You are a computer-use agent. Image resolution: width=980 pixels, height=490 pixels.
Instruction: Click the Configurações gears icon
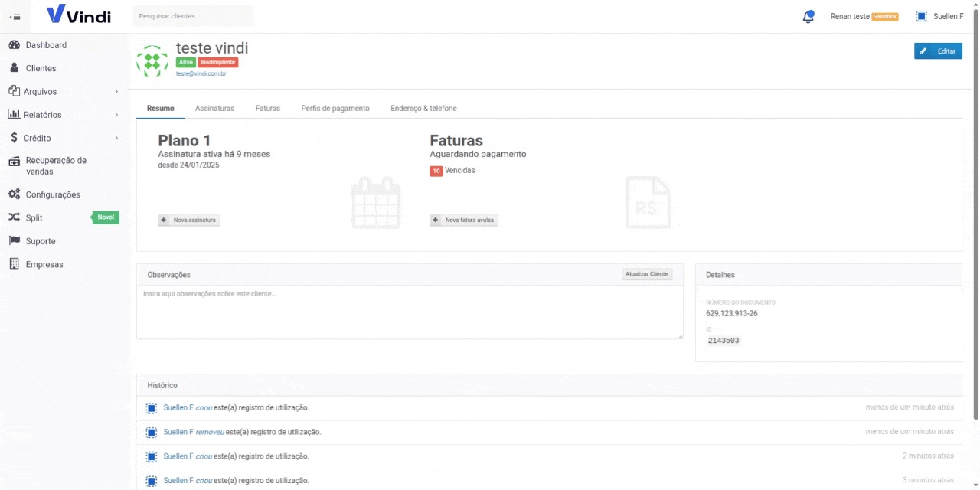coord(14,194)
